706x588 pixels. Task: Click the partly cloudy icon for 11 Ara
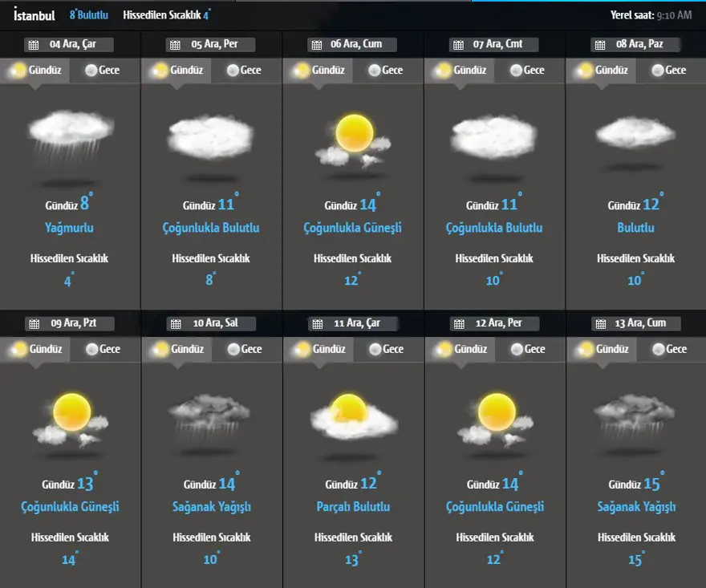click(x=353, y=416)
